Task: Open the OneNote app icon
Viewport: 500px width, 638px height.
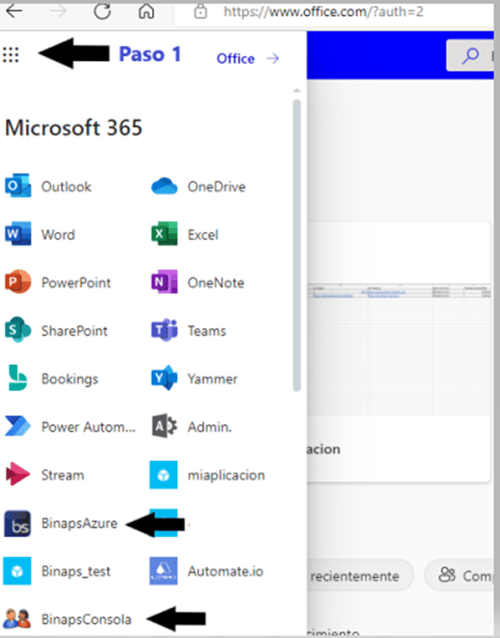Action: coord(164,282)
